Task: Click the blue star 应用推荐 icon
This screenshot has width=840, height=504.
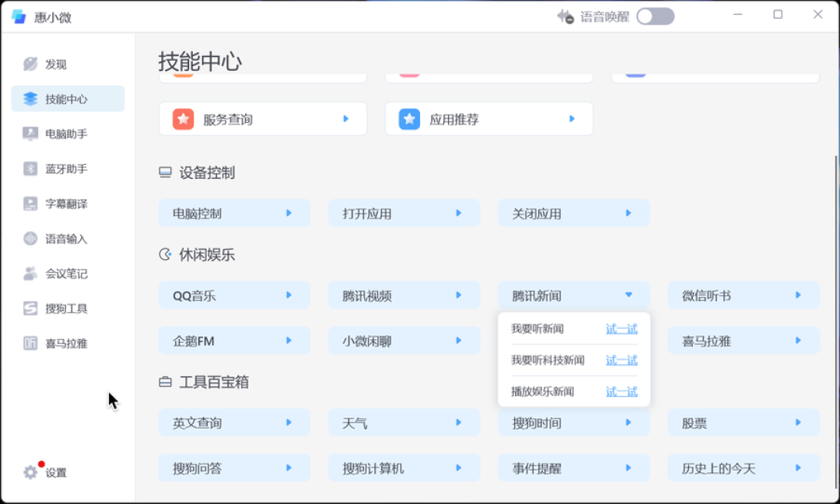Action: point(409,119)
